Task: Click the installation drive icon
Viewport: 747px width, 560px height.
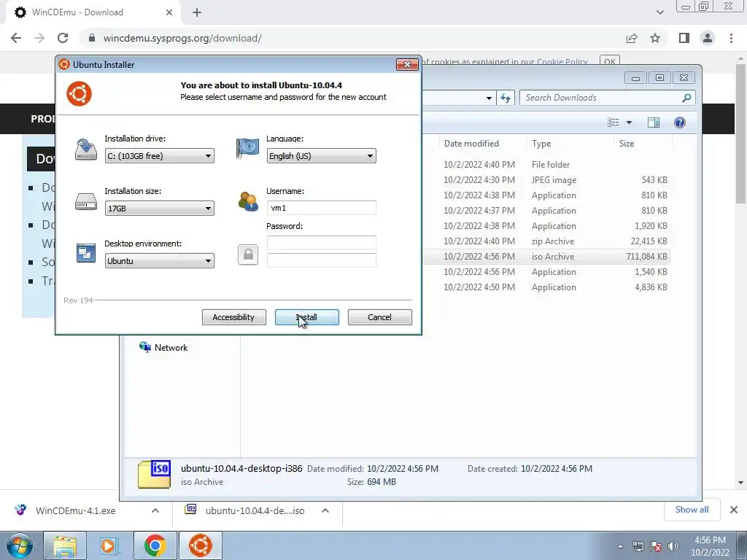Action: (86, 149)
